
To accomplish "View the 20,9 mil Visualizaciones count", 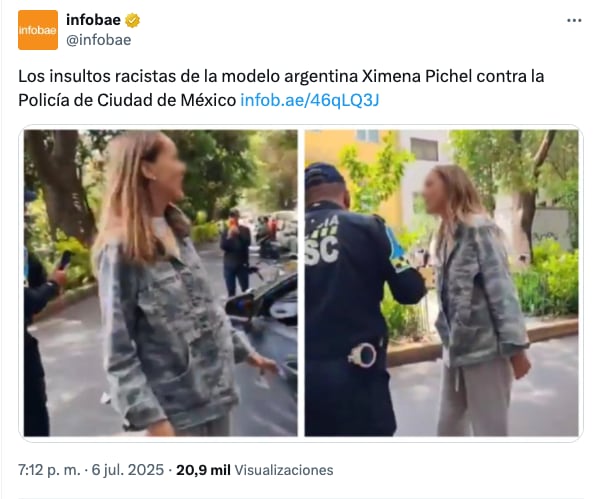I will [254, 470].
